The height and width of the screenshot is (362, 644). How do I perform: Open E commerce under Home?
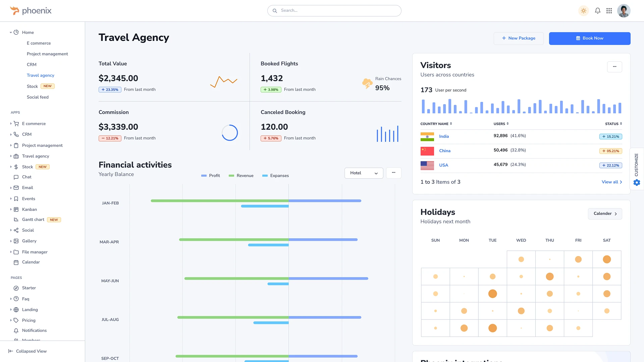click(x=39, y=43)
